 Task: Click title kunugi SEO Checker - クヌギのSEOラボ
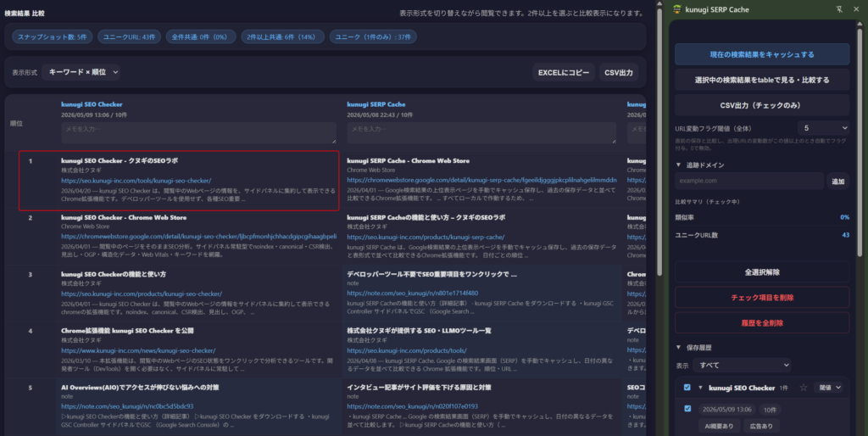pyautogui.click(x=120, y=160)
